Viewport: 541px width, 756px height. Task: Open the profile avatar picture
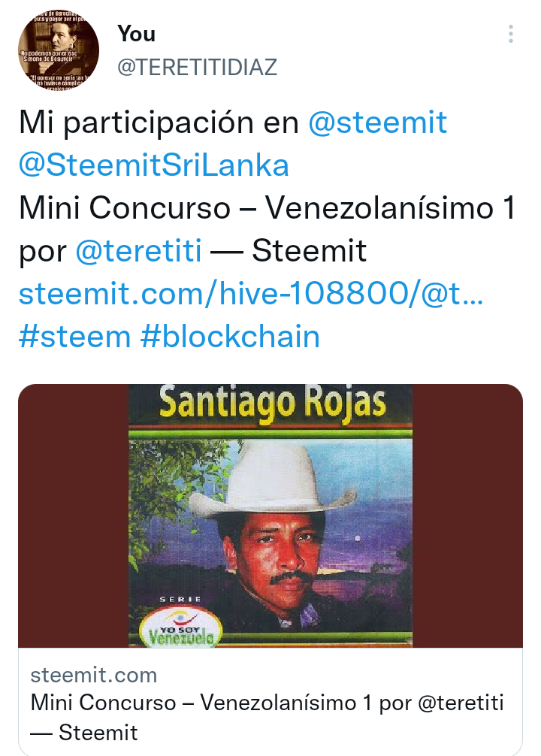tap(59, 50)
